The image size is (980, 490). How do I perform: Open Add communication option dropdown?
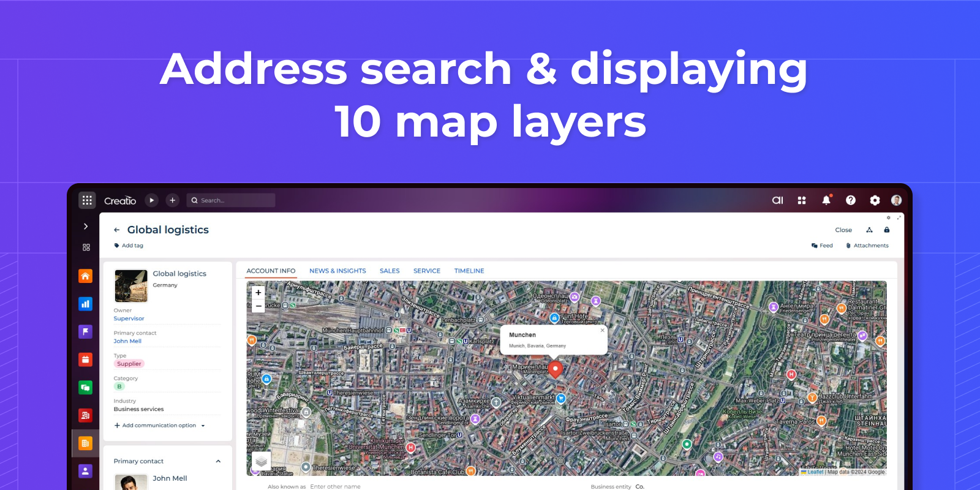[x=160, y=426]
